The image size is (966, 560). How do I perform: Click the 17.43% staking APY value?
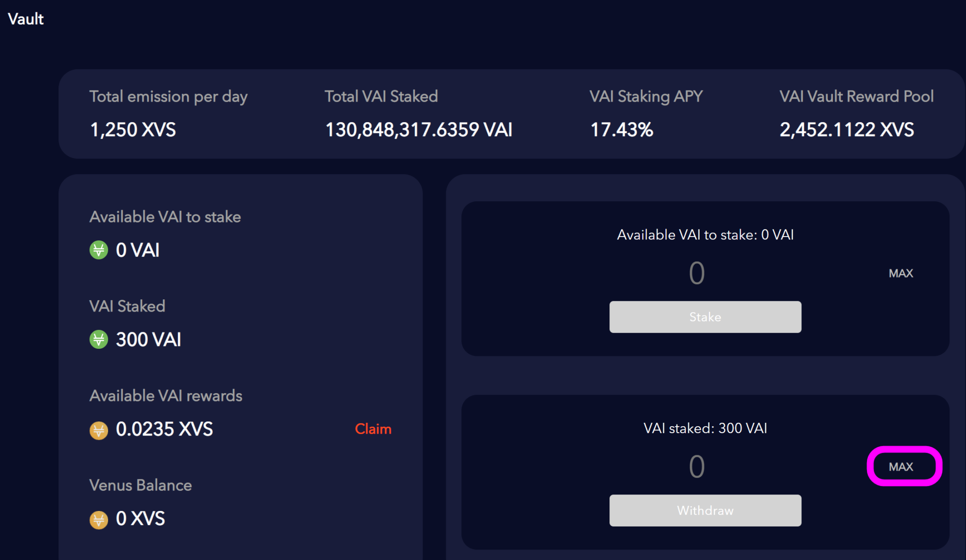622,130
